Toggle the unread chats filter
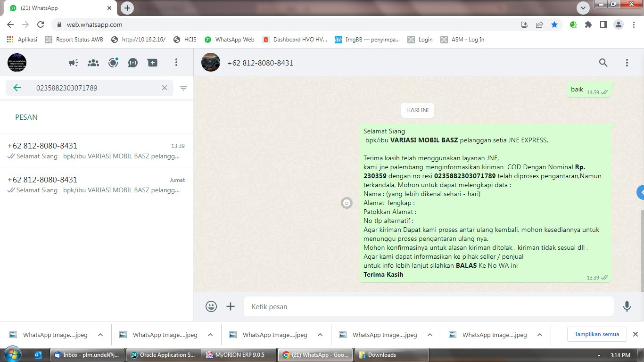The width and height of the screenshot is (644, 362). [183, 88]
